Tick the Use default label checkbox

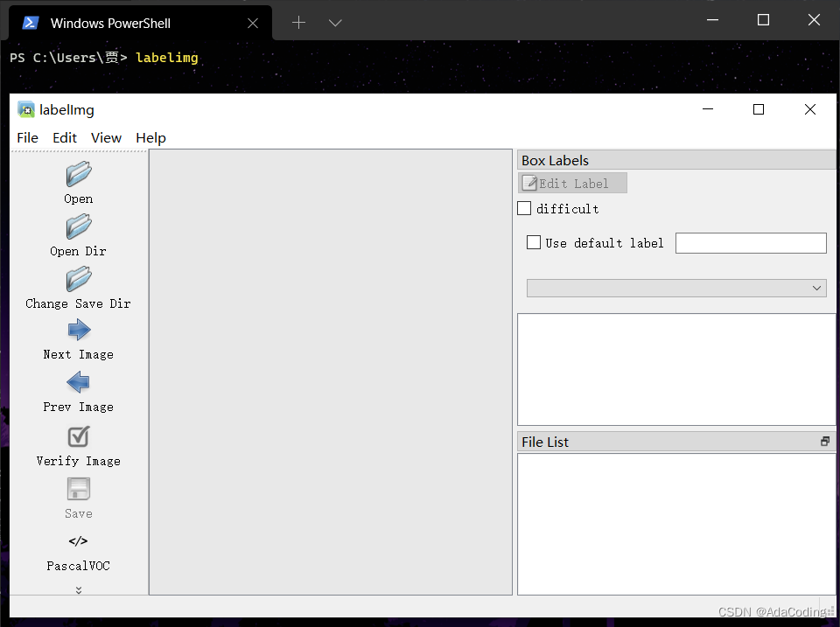pyautogui.click(x=534, y=242)
